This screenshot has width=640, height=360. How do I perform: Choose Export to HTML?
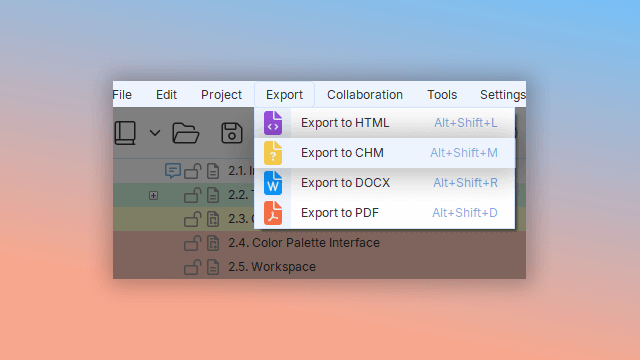pyautogui.click(x=384, y=123)
